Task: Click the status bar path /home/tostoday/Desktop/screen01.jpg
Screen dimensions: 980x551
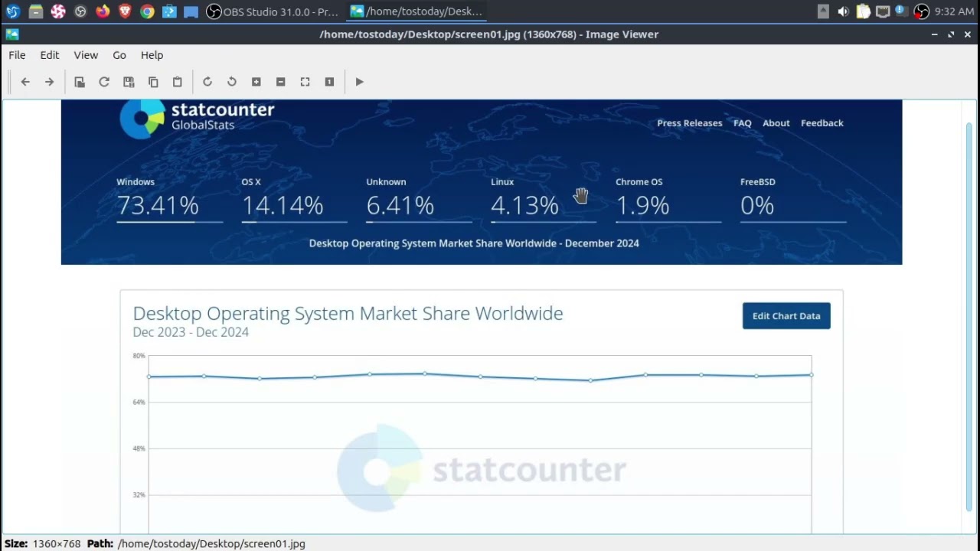Action: pos(211,543)
